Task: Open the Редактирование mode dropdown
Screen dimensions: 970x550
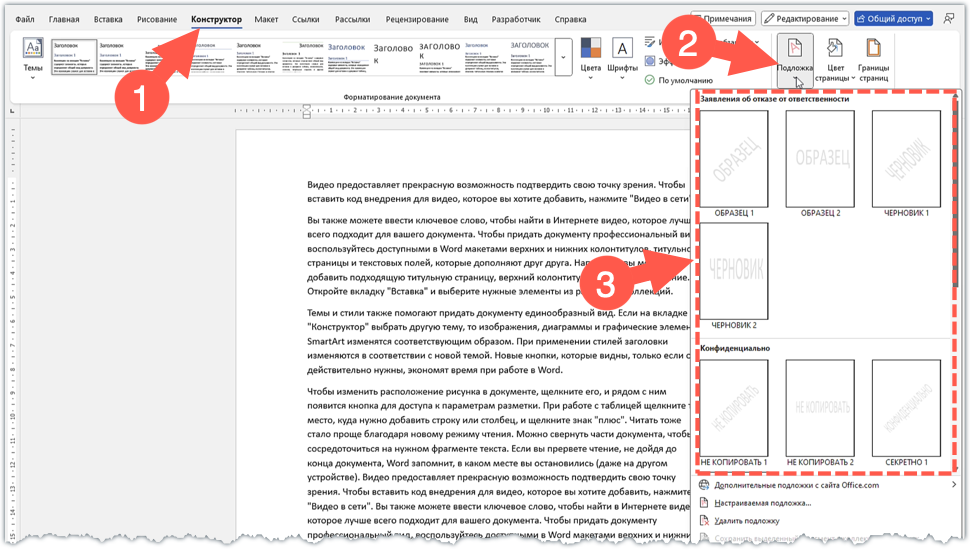Action: [x=805, y=19]
